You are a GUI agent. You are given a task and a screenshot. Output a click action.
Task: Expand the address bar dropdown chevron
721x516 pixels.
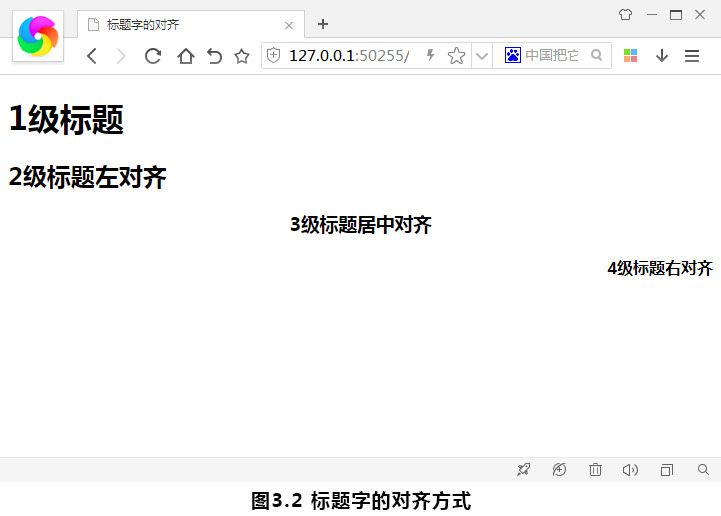point(482,56)
